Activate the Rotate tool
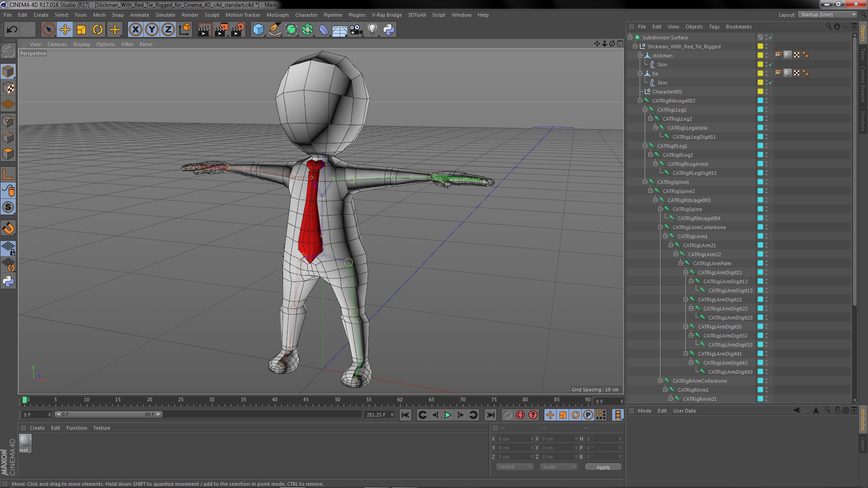The height and width of the screenshot is (488, 868). coord(98,30)
